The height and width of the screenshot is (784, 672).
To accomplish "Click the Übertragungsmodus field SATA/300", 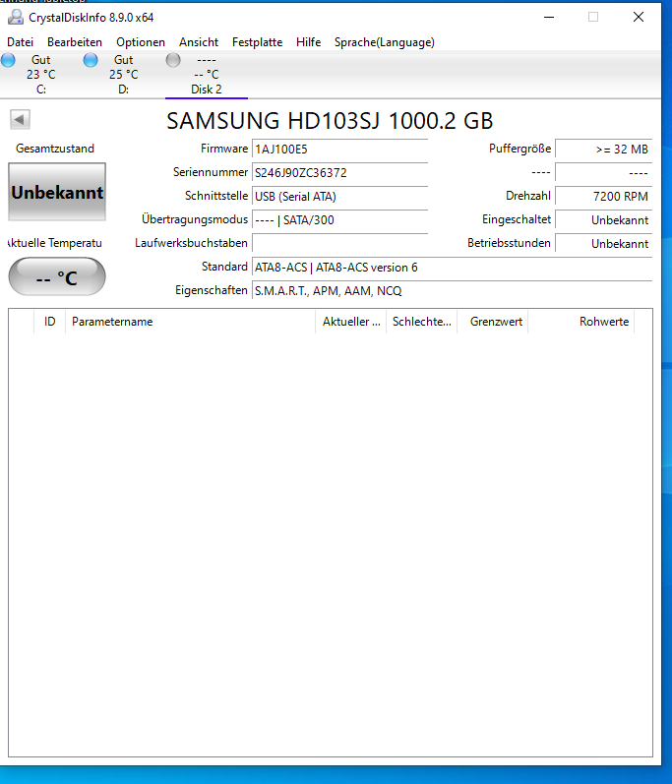I will (340, 220).
